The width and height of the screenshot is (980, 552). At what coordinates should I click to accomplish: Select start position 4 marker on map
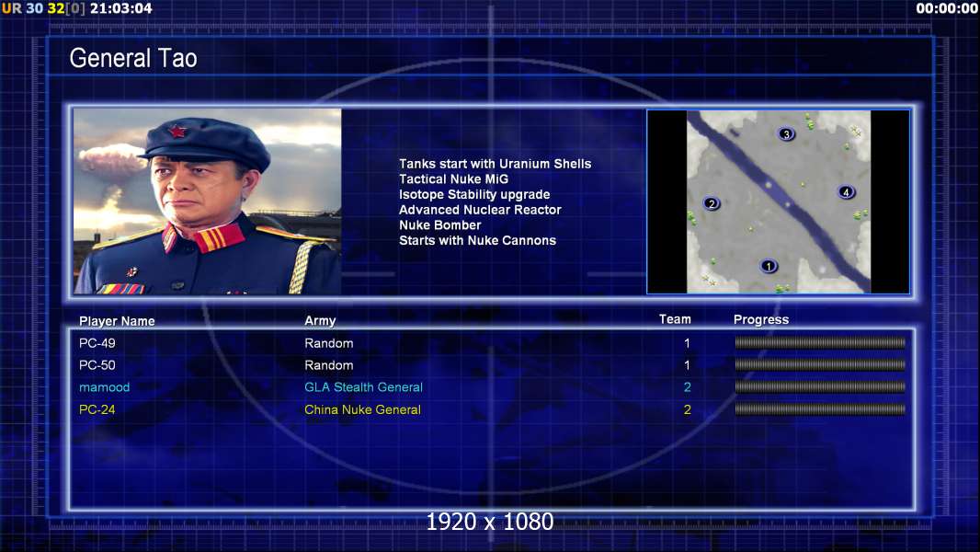click(847, 192)
